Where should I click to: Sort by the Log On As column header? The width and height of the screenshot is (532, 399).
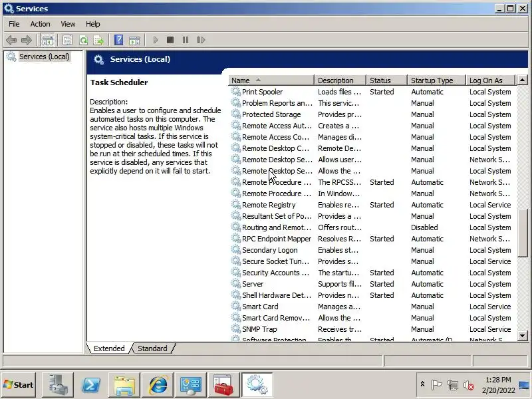click(490, 80)
